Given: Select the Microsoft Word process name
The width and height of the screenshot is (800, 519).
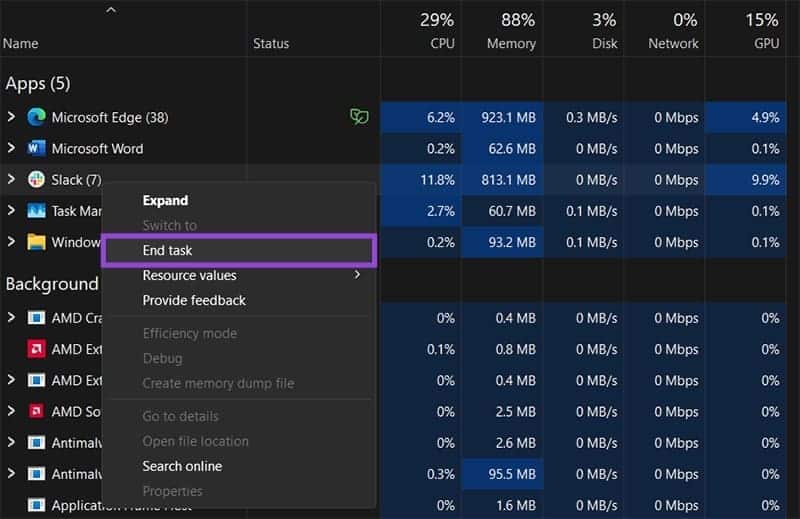Looking at the screenshot, I should [x=97, y=149].
